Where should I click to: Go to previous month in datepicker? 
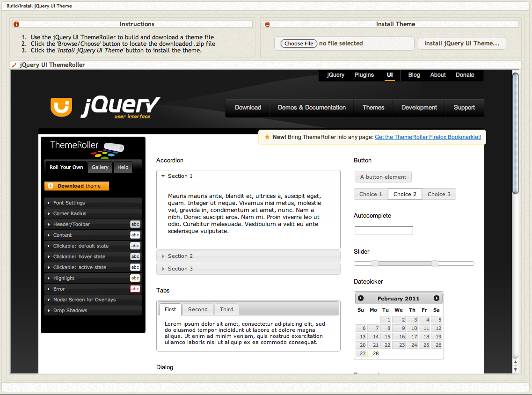(361, 298)
